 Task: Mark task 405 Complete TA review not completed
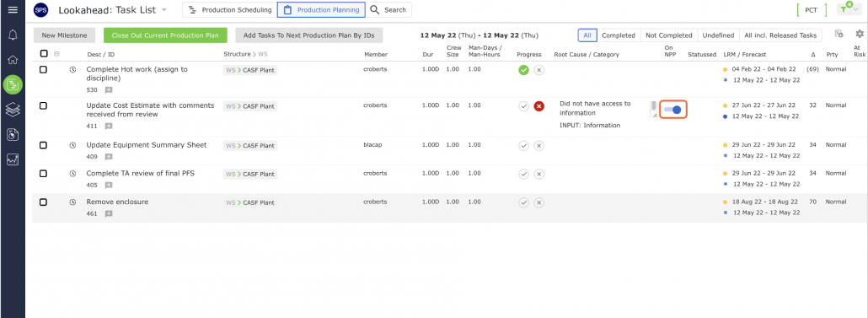539,174
